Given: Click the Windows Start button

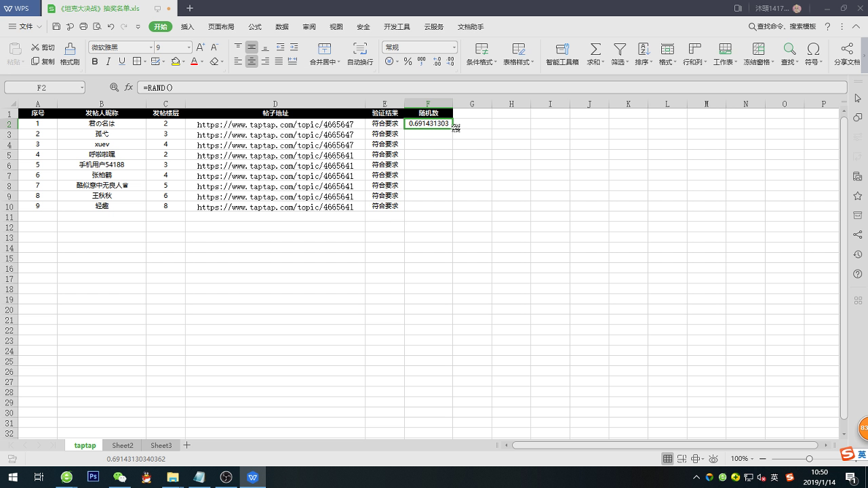Looking at the screenshot, I should click(12, 477).
